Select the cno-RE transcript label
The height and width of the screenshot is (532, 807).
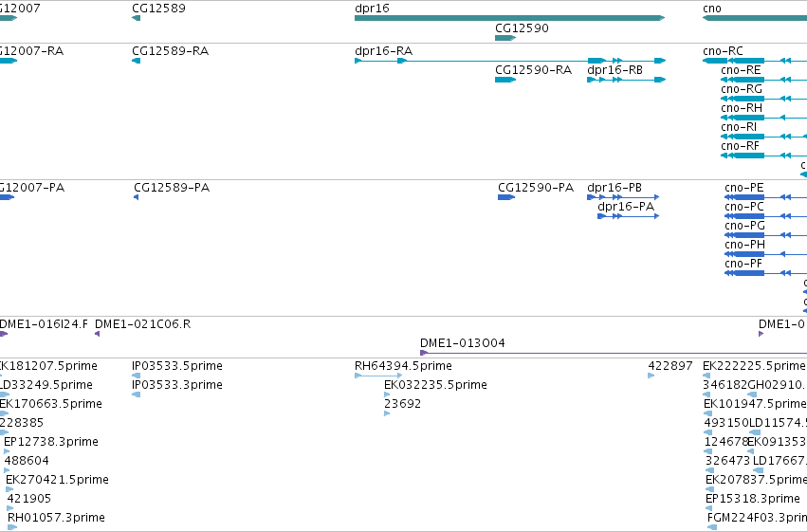point(741,70)
